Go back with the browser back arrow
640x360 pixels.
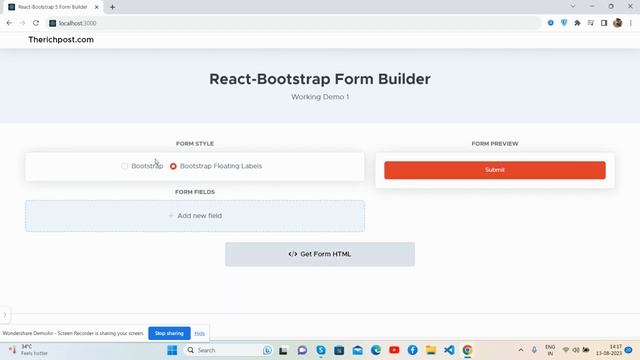(x=9, y=23)
